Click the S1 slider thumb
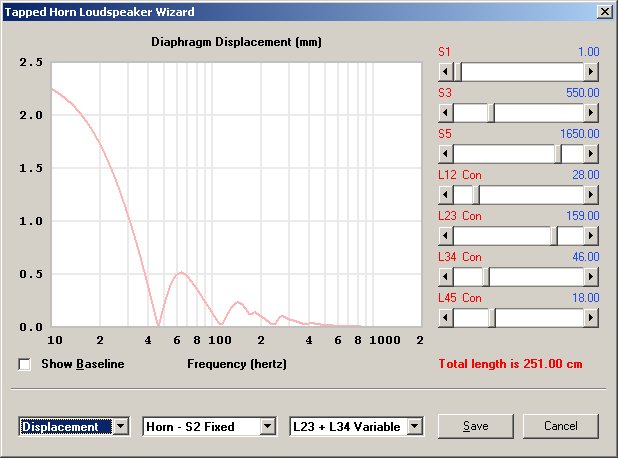618x458 pixels. point(458,72)
